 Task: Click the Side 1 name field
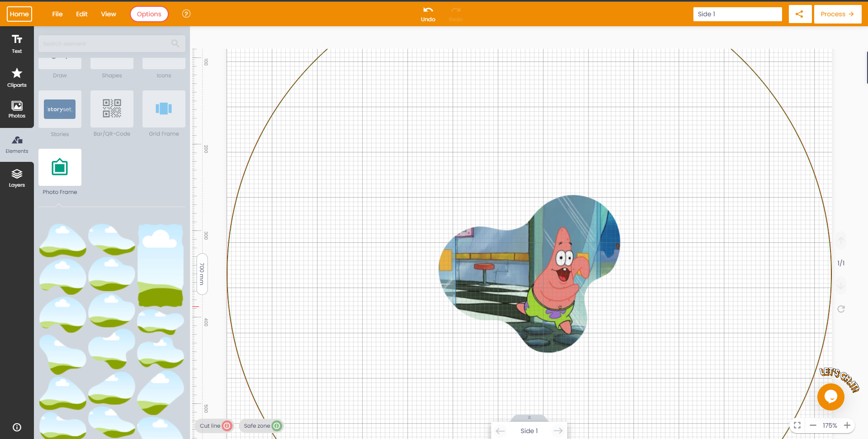738,14
